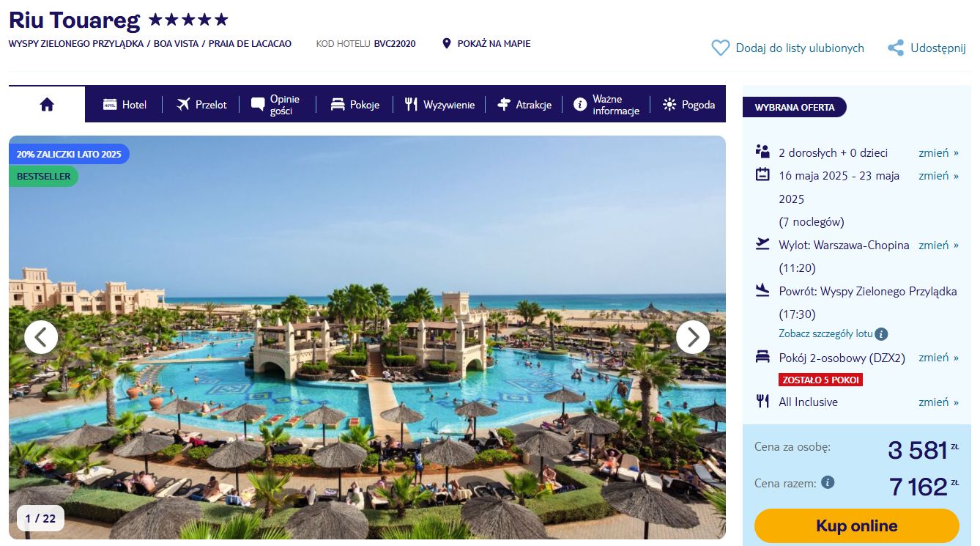Change room type via zmień link
Image resolution: width=980 pixels, height=546 pixels.
click(x=938, y=358)
